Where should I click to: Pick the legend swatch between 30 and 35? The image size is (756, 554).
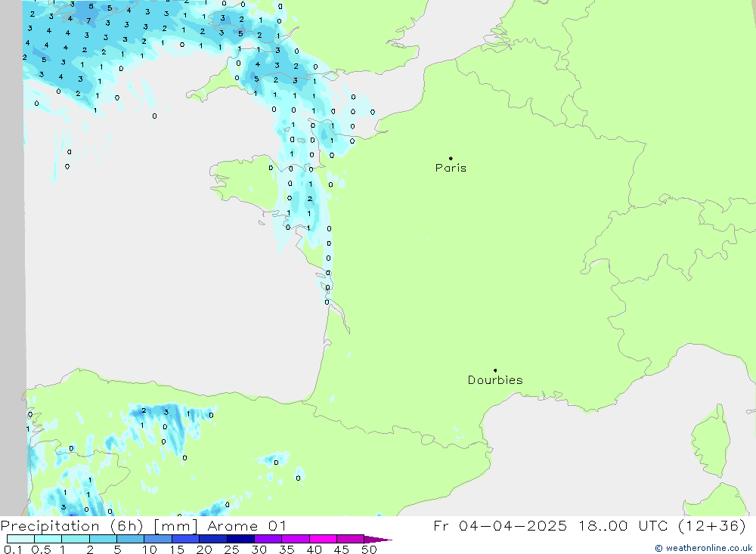pyautogui.click(x=268, y=539)
